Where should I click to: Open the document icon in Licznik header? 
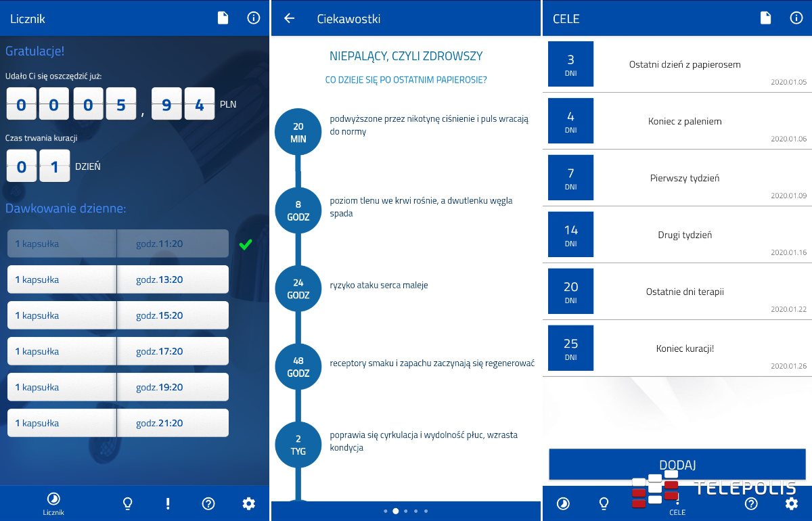[223, 18]
